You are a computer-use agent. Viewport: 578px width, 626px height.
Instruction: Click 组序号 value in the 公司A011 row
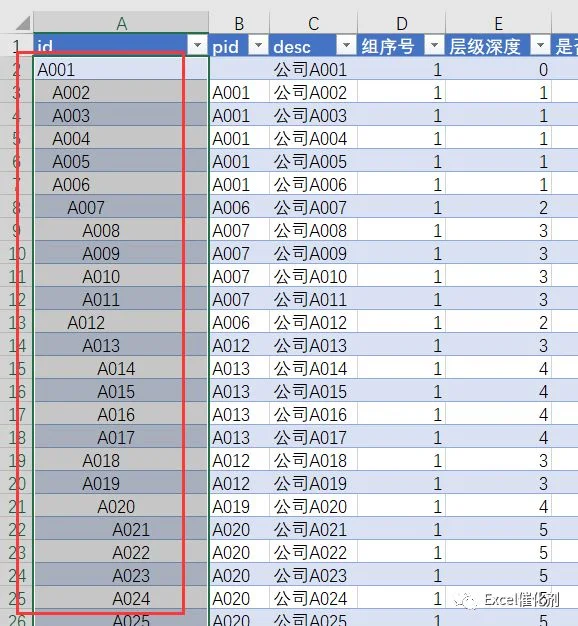pyautogui.click(x=402, y=300)
